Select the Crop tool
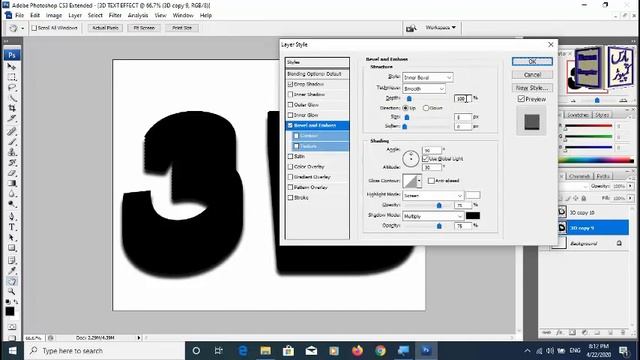Viewport: 640px width, 360px height. [12, 108]
